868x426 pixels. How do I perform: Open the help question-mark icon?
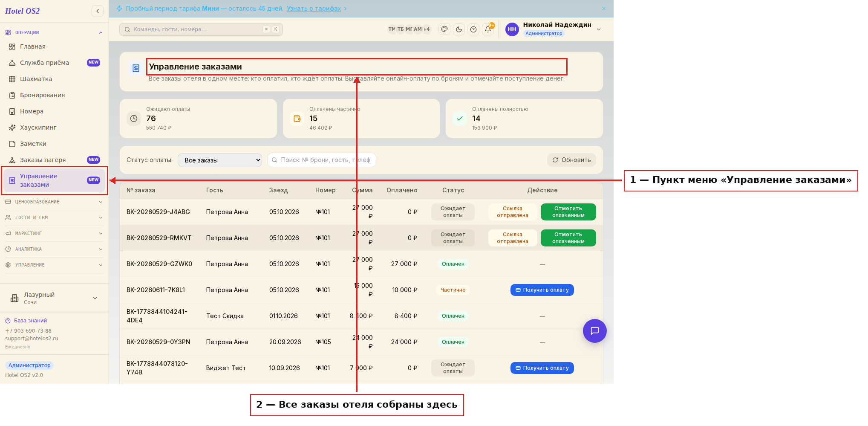click(473, 29)
